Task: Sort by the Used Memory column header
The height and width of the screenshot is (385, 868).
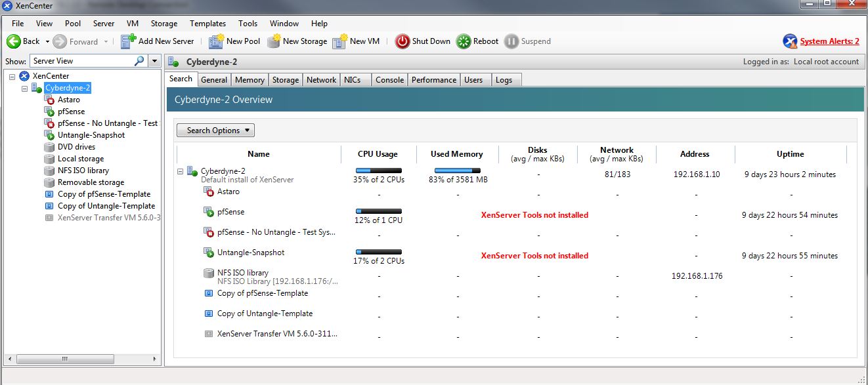Action: pyautogui.click(x=457, y=154)
